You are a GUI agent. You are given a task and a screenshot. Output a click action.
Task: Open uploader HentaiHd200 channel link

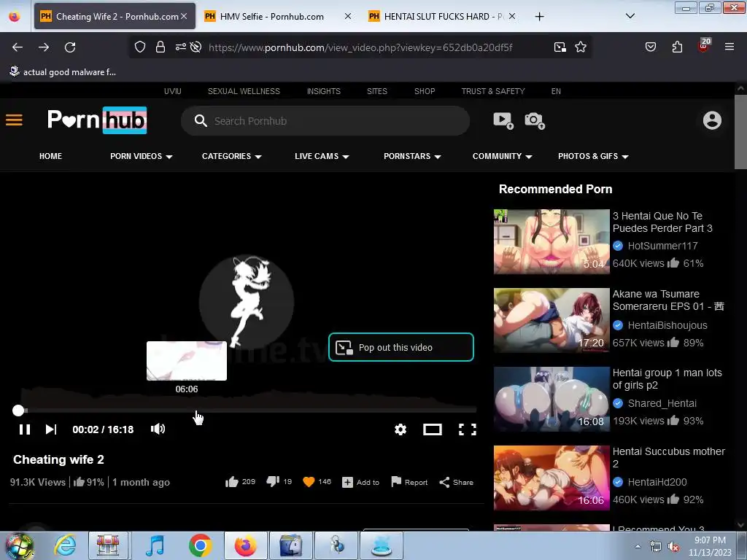coord(657,482)
